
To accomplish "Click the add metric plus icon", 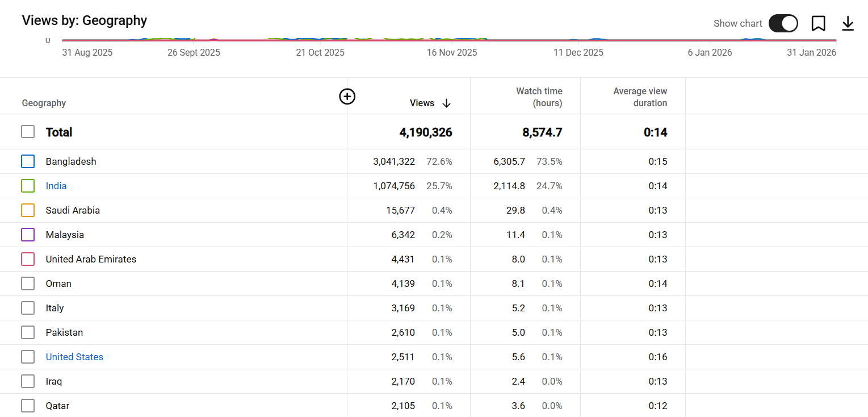I will coord(347,97).
